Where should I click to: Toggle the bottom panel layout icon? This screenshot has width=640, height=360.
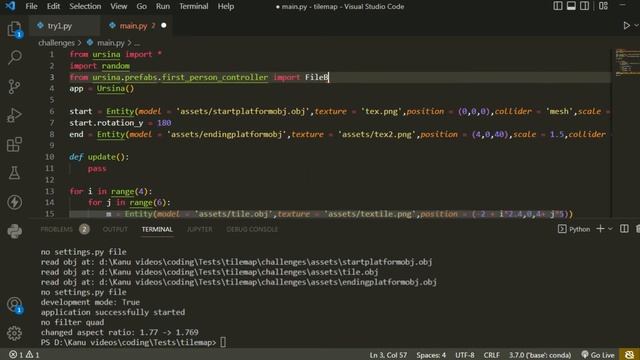pos(571,6)
